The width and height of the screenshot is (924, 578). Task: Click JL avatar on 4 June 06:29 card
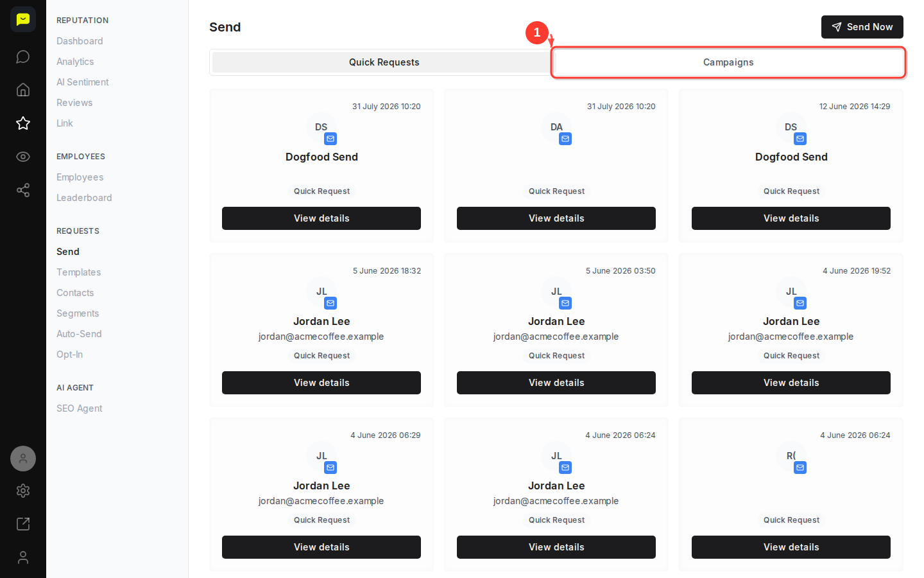coord(321,456)
